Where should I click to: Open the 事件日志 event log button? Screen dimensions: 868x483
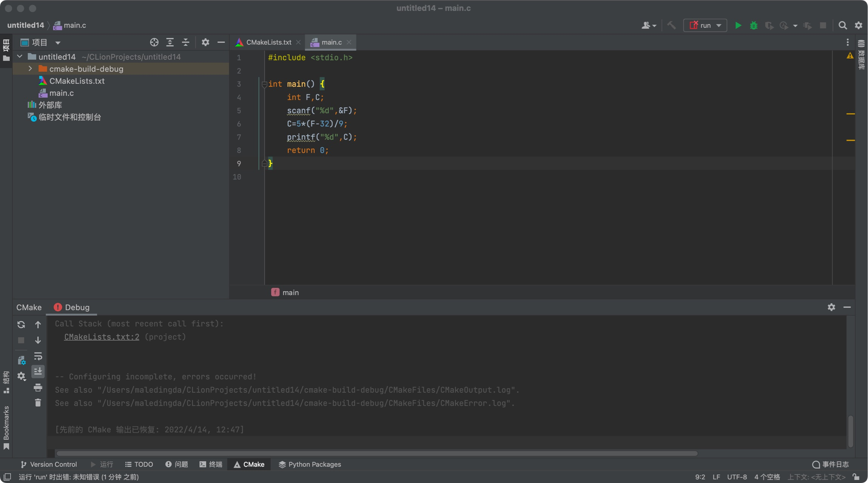(x=831, y=465)
